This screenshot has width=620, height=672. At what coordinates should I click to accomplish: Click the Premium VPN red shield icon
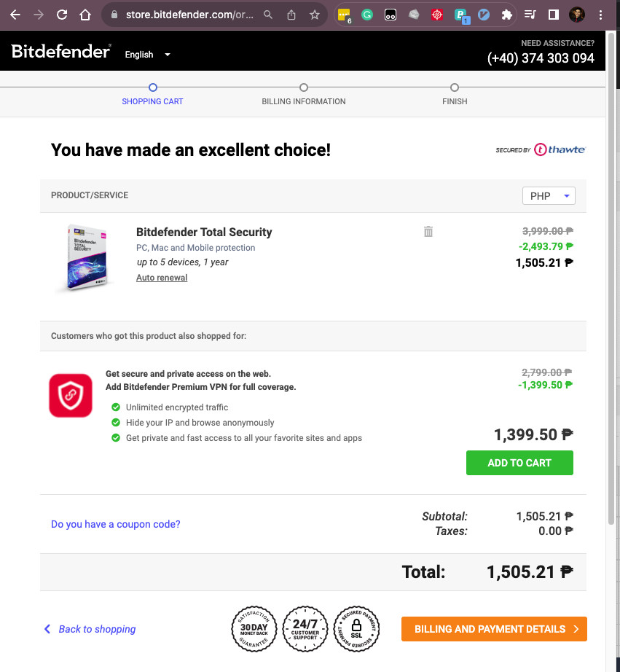[71, 396]
